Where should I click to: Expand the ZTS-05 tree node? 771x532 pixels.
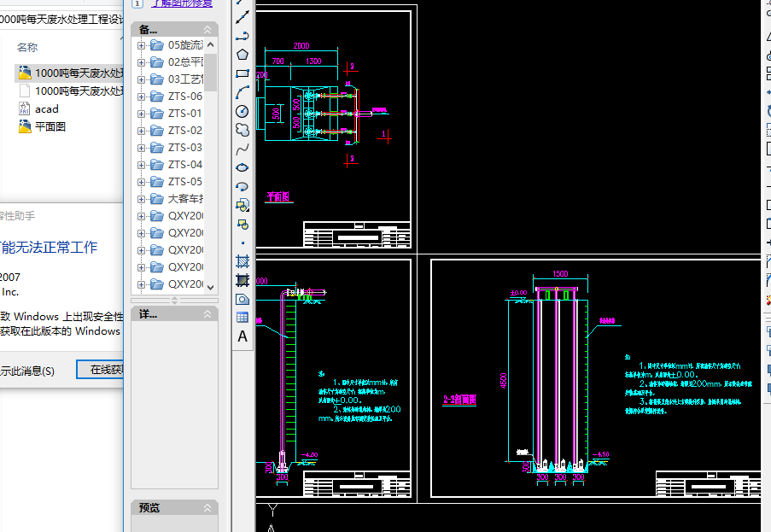(x=141, y=182)
